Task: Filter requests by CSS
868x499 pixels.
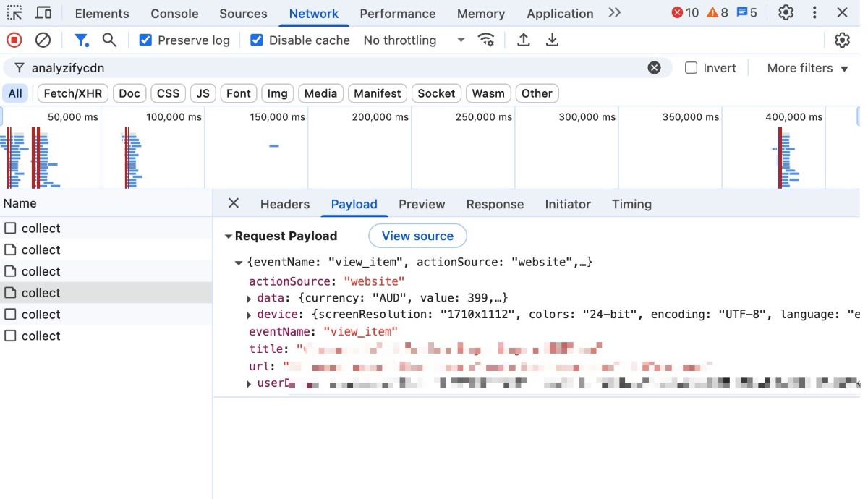Action: click(x=168, y=93)
